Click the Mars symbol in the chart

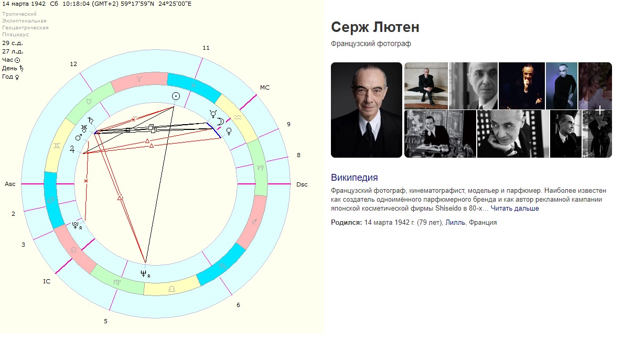click(x=79, y=137)
